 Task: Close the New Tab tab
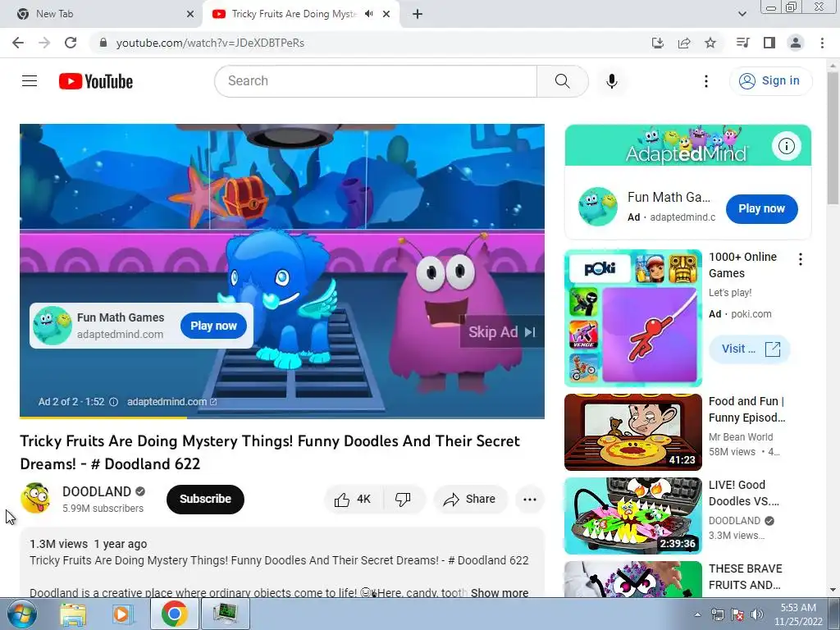click(x=190, y=14)
